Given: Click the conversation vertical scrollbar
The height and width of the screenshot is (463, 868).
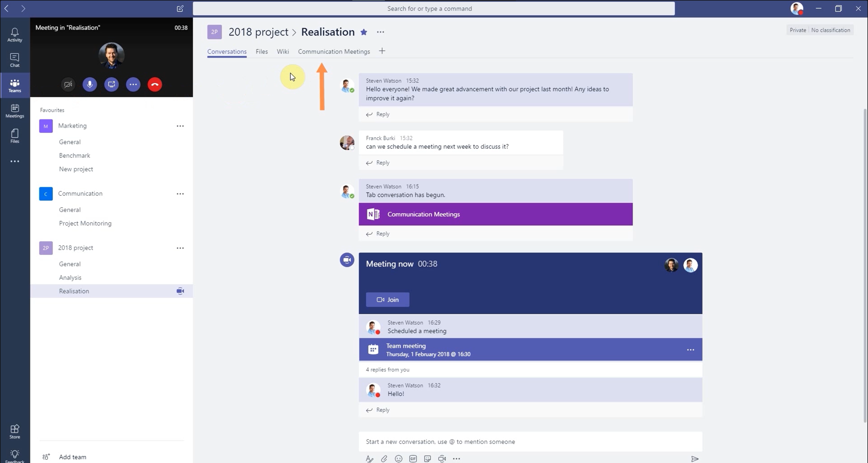Looking at the screenshot, I should pyautogui.click(x=865, y=265).
